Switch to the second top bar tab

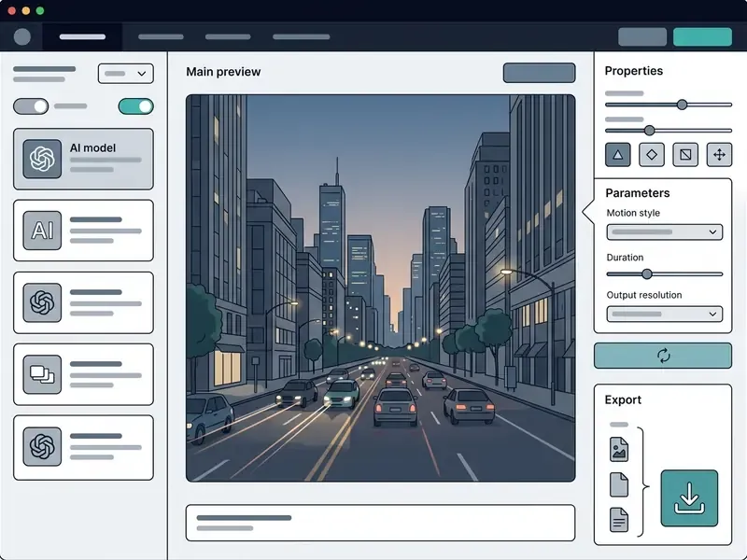pyautogui.click(x=161, y=36)
